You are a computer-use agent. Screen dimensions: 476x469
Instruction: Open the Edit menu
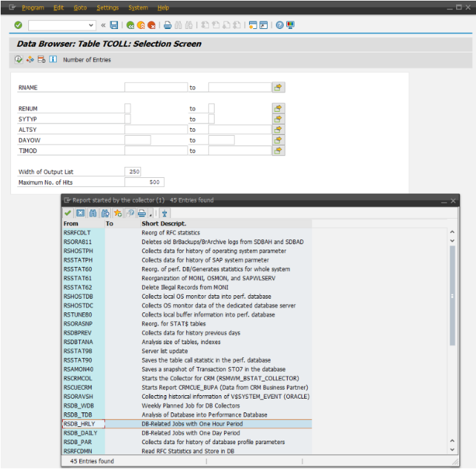[x=59, y=8]
